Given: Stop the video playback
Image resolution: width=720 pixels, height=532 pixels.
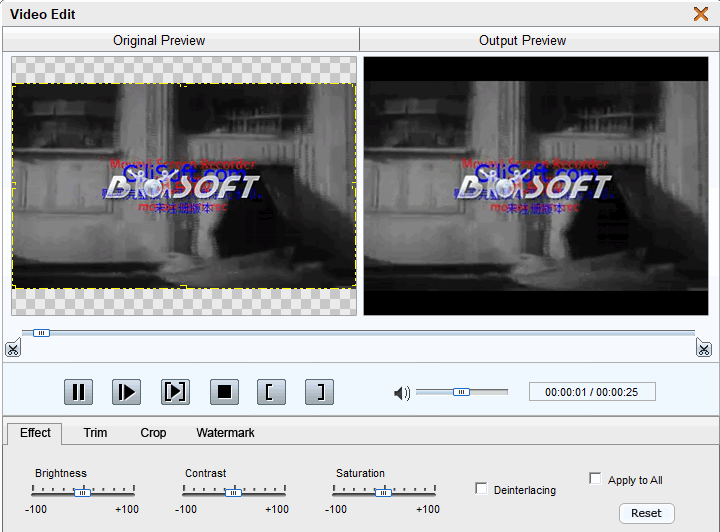Looking at the screenshot, I should [x=224, y=392].
